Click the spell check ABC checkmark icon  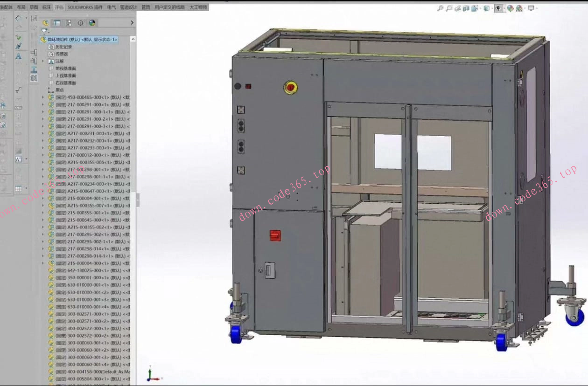point(18,37)
